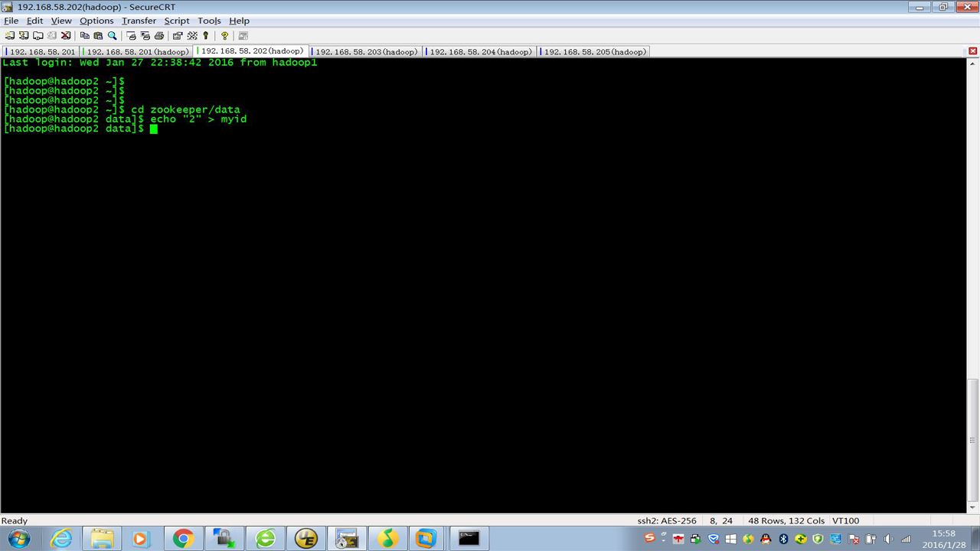Switch to the 192.168.58.205(hadoop) tab
The height and width of the screenshot is (551, 980).
click(594, 51)
